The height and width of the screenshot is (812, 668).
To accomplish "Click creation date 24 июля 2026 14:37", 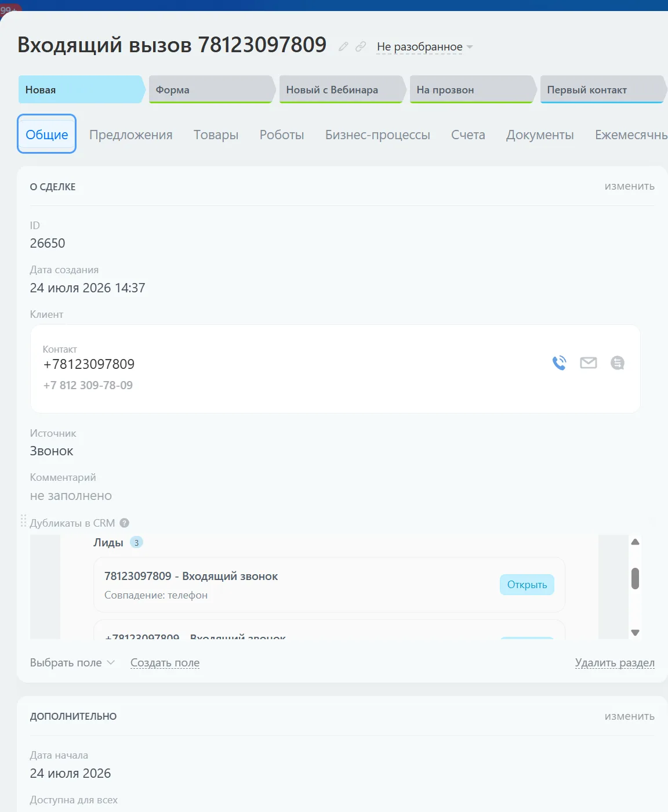I will point(88,288).
